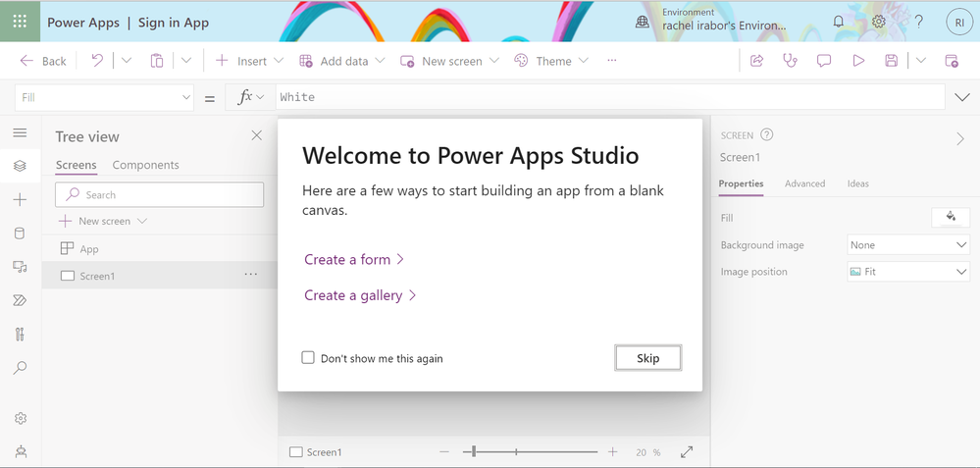Viewport: 980px width, 468px height.
Task: Click New screen in Tree view
Action: pos(103,221)
